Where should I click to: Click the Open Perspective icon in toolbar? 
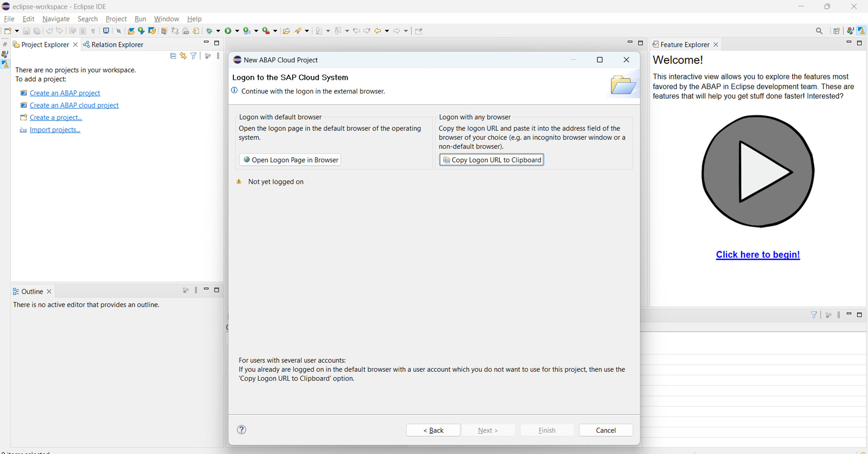836,31
